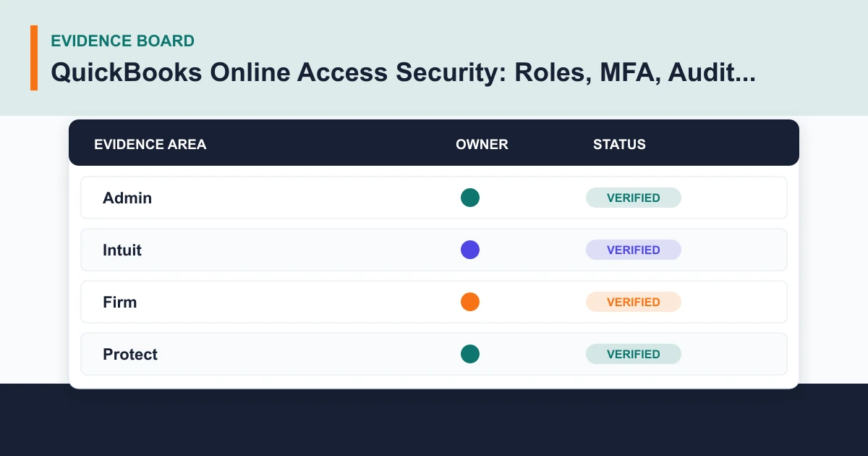Click the OWNER column header
Image resolution: width=868 pixels, height=456 pixels.
(x=482, y=144)
